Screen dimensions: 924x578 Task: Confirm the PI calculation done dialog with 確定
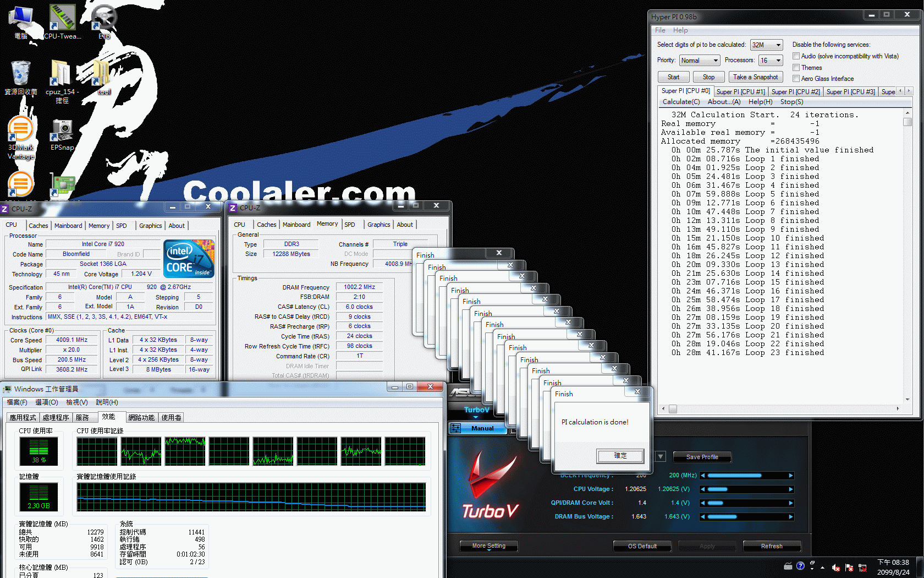click(620, 456)
